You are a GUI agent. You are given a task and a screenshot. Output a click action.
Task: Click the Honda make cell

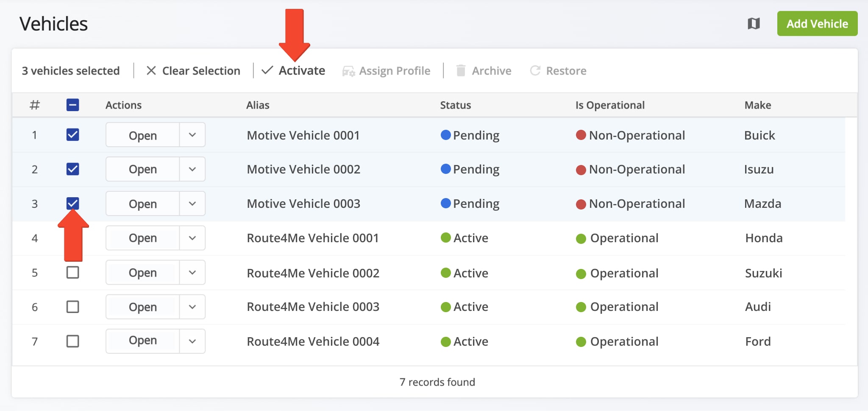(x=764, y=238)
